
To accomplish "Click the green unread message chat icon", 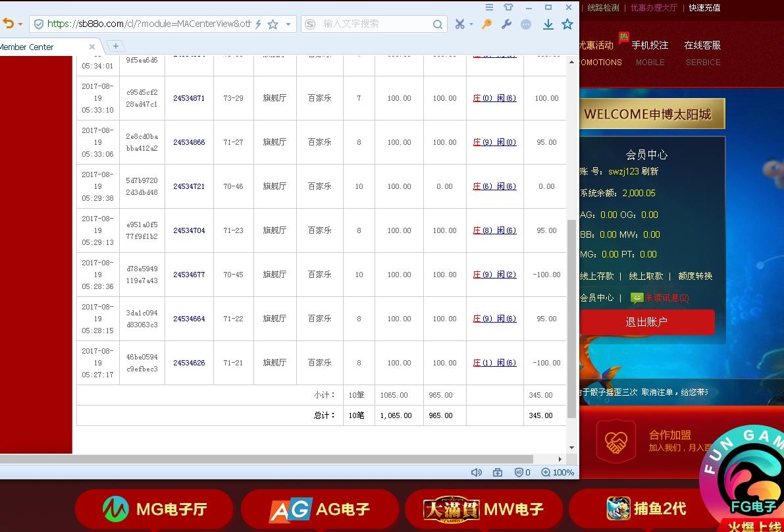I will (x=636, y=298).
